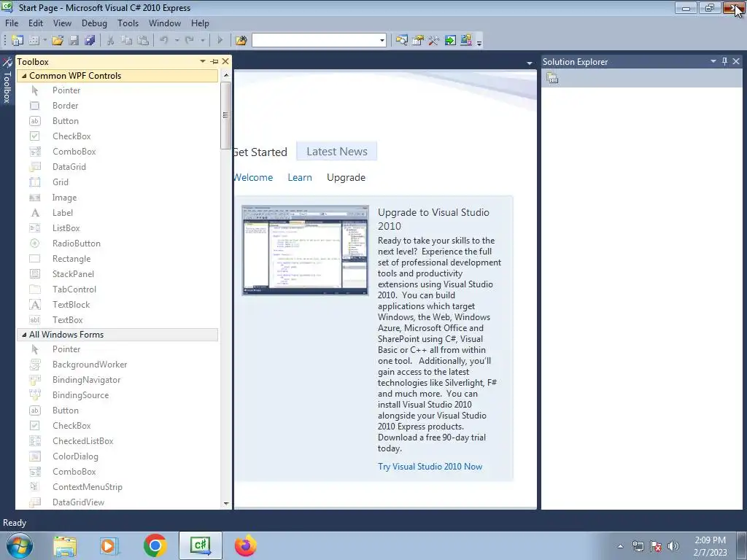This screenshot has width=747, height=560.
Task: Click inside the Find text input field
Action: [315, 41]
